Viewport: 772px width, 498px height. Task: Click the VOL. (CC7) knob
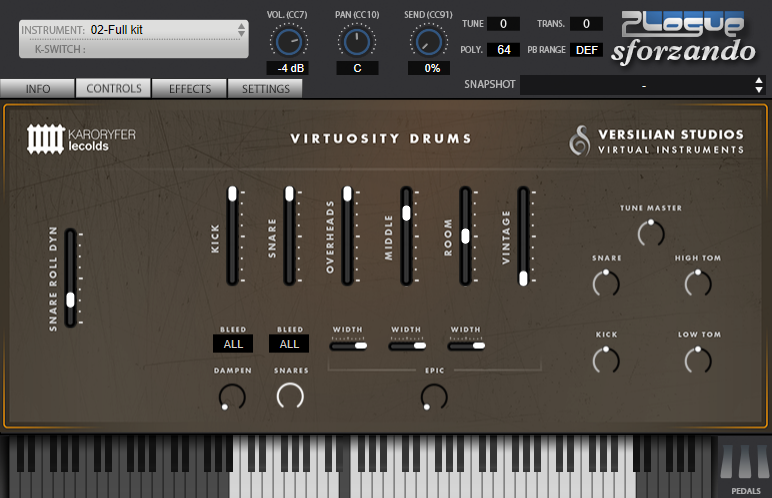point(289,42)
